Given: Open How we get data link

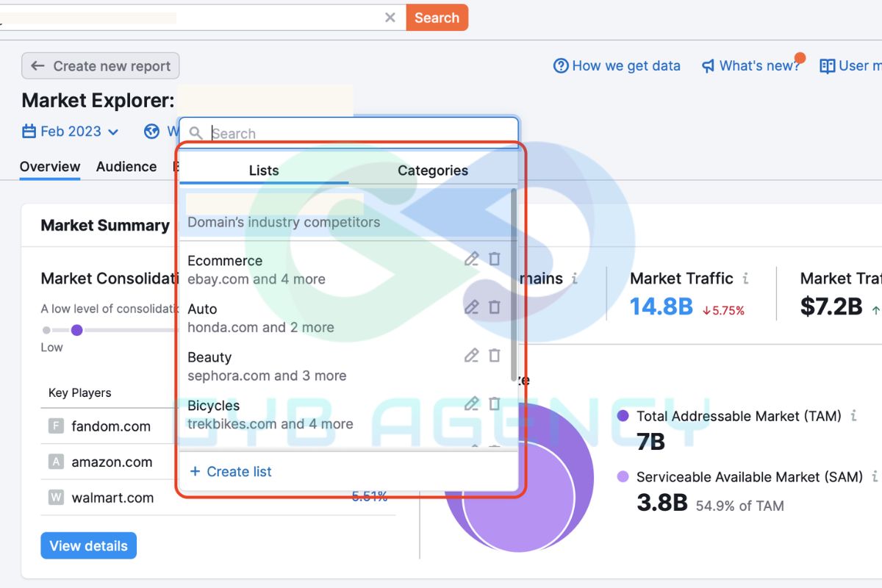Looking at the screenshot, I should coord(617,66).
